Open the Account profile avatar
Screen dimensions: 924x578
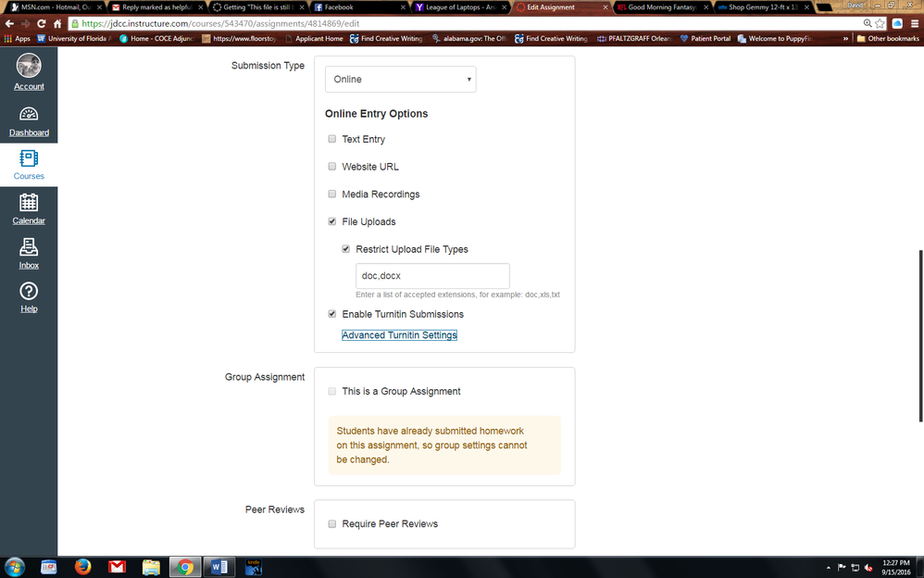29,66
